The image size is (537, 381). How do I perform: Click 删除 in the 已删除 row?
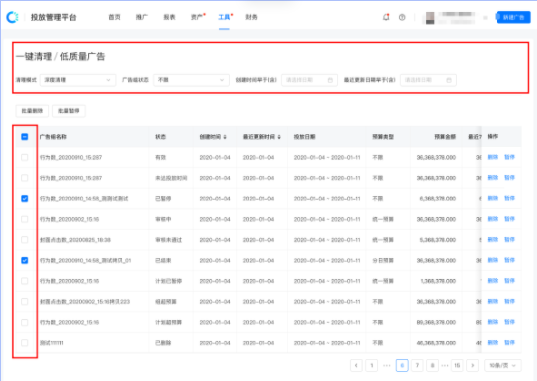(x=492, y=343)
